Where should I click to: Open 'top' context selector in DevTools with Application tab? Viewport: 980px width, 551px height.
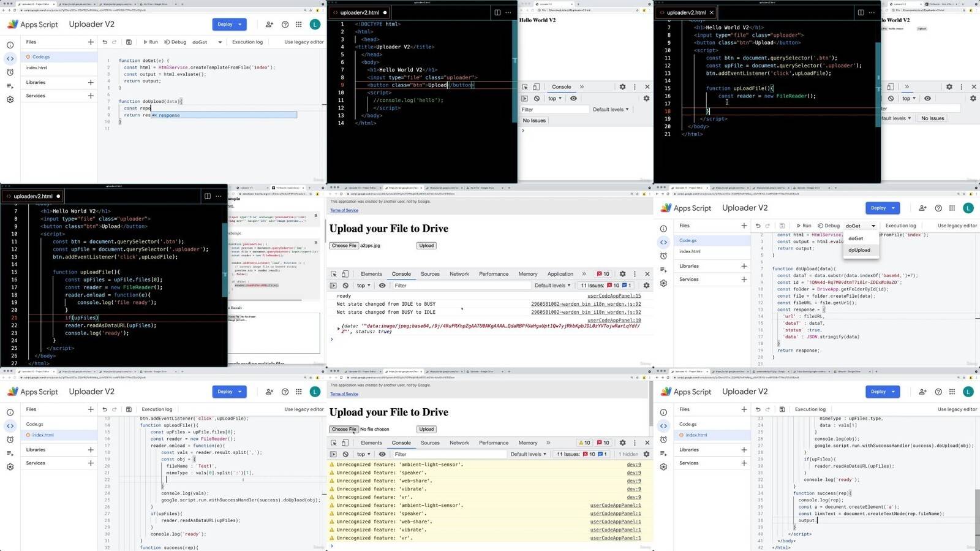click(x=365, y=286)
